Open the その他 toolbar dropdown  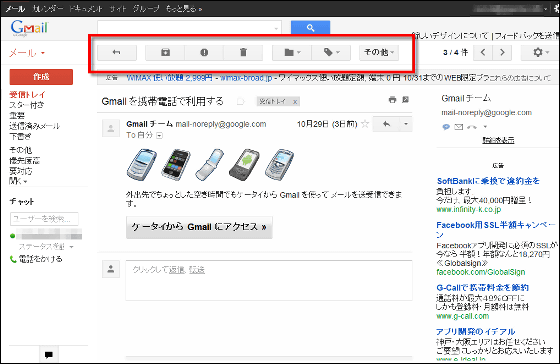[x=379, y=53]
